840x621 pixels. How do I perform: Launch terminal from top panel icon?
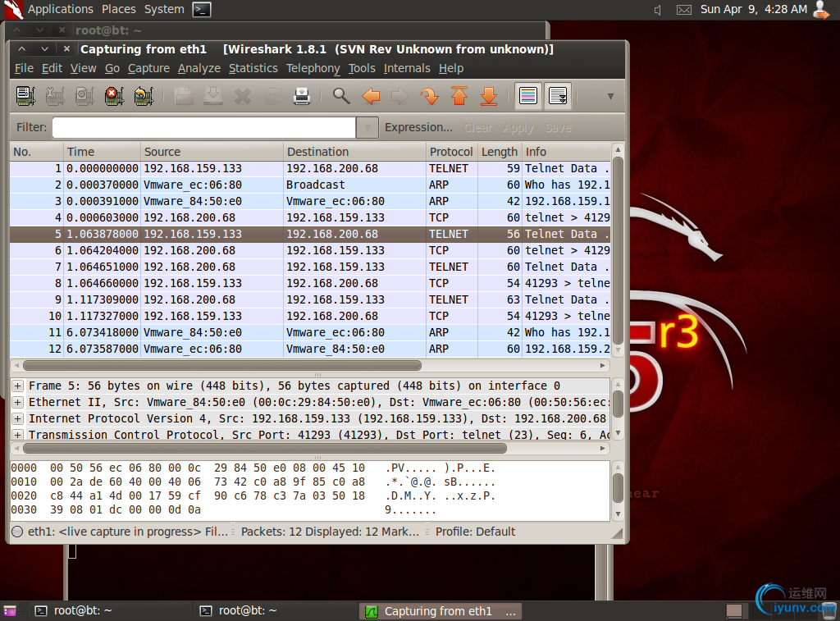pos(202,9)
